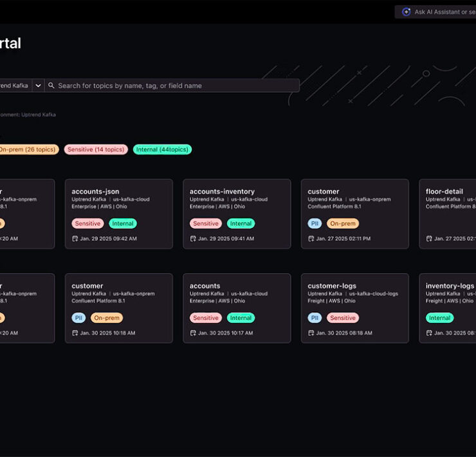Open the accounts-json topic card

click(x=119, y=214)
